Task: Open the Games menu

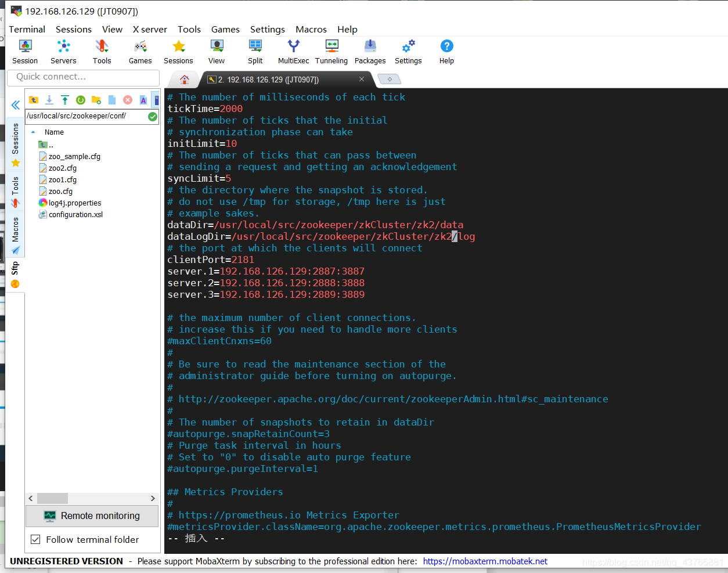Action: (x=225, y=29)
